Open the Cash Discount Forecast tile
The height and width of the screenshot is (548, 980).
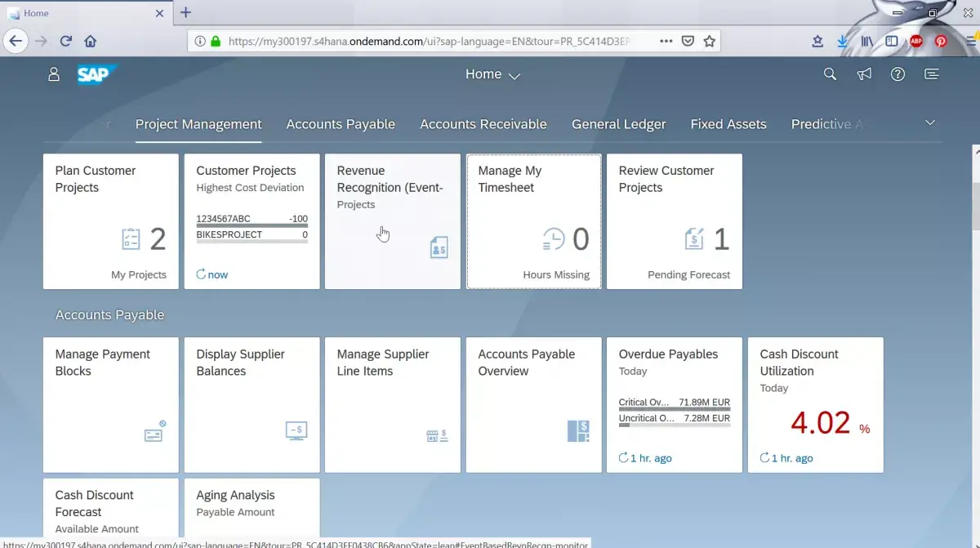coord(111,513)
